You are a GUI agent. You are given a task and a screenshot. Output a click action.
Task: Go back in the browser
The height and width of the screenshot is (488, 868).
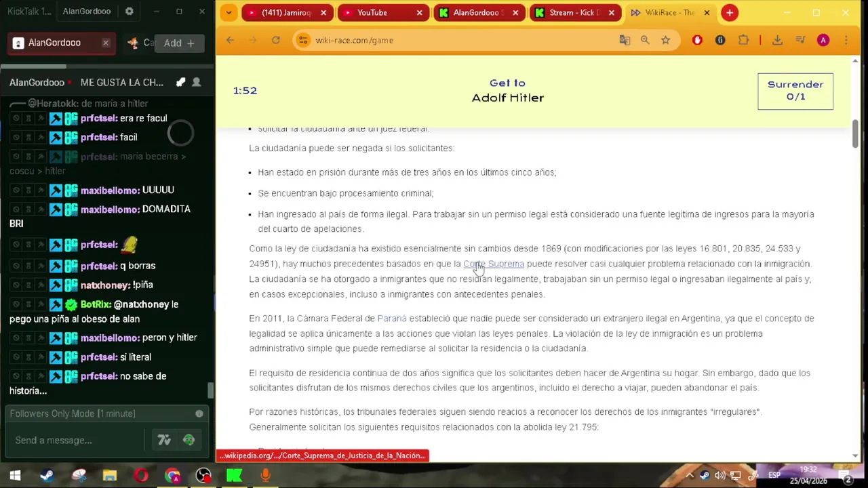(x=230, y=40)
